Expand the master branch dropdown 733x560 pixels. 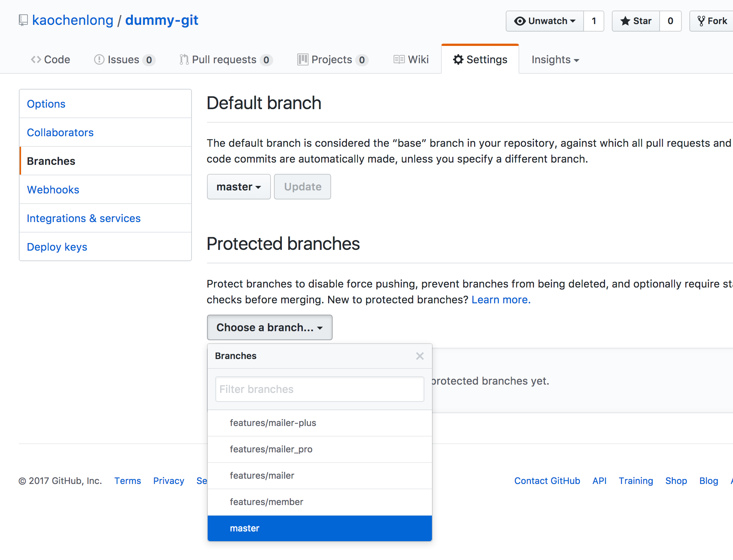tap(238, 187)
